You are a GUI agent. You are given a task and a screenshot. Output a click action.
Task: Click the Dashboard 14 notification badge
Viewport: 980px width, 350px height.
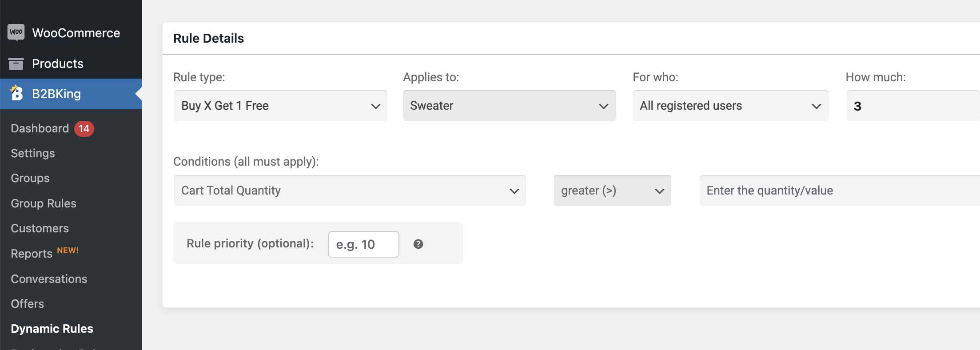click(84, 129)
